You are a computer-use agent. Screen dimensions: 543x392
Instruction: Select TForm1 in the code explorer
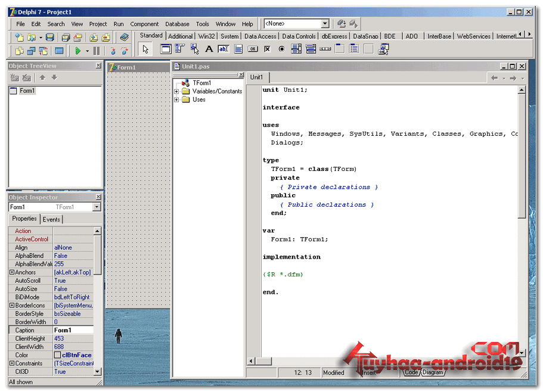pos(202,83)
